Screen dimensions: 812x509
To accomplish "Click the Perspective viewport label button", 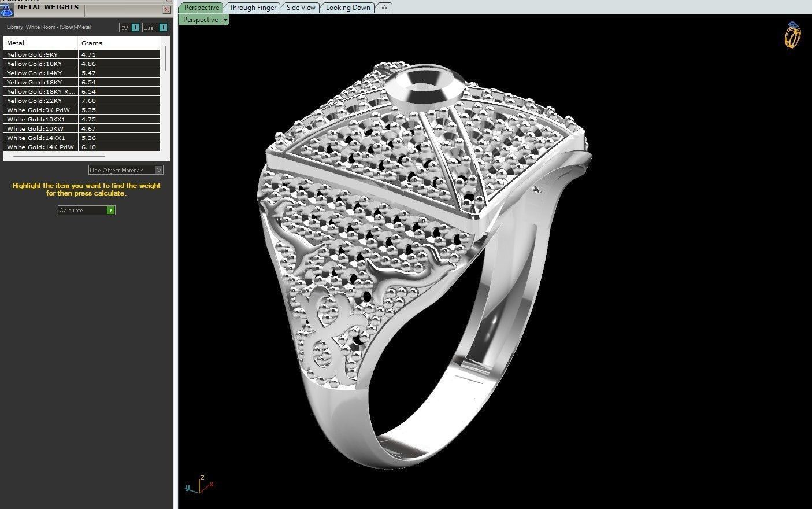I will pyautogui.click(x=201, y=20).
